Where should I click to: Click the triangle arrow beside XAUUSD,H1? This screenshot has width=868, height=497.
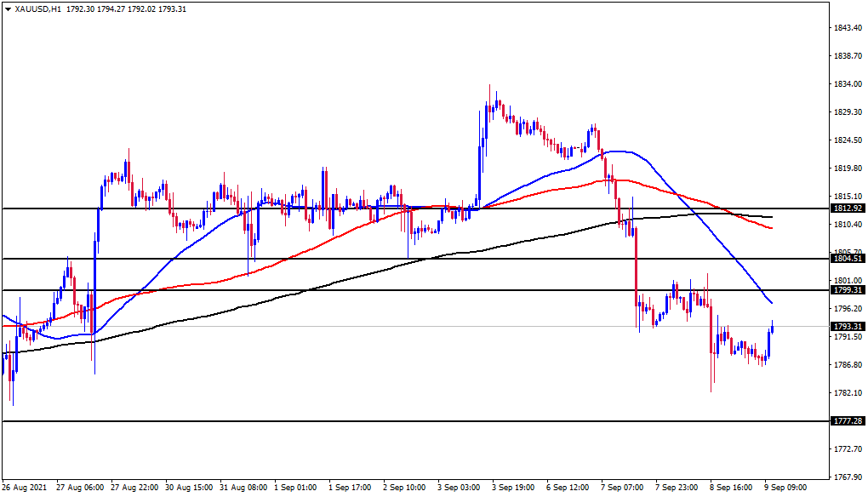tap(8, 9)
